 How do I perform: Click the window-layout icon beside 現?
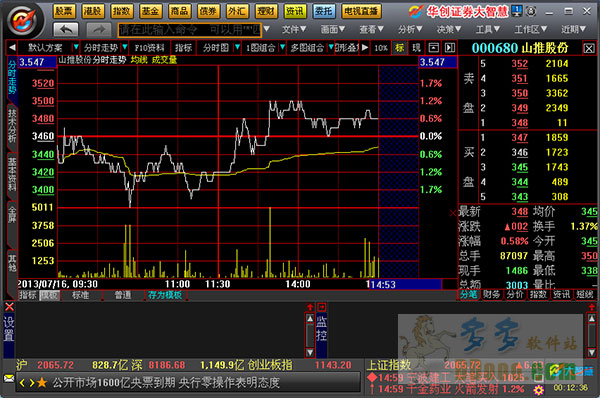[433, 48]
